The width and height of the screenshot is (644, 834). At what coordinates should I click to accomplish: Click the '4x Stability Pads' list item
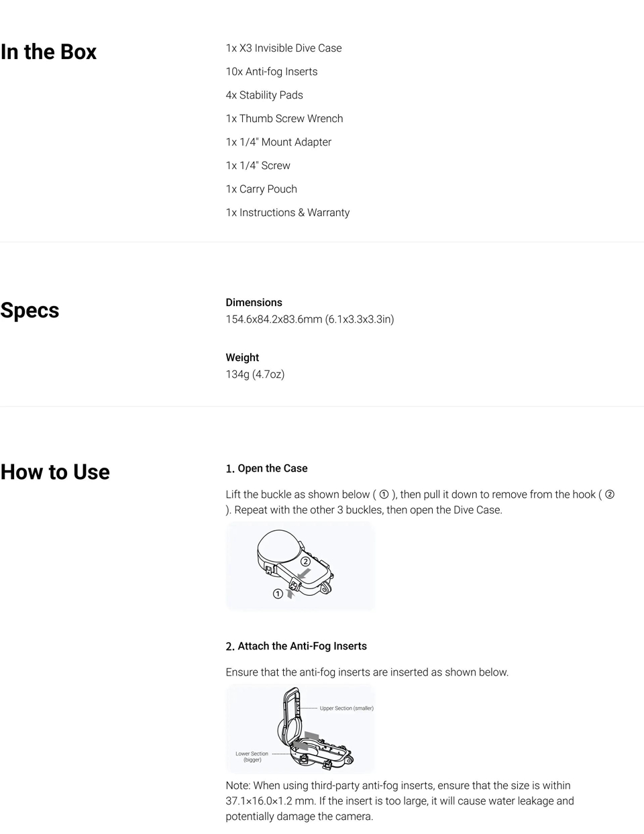tap(264, 95)
